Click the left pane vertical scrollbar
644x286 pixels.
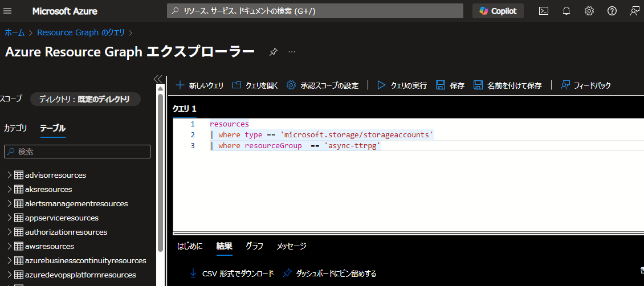coord(161,172)
